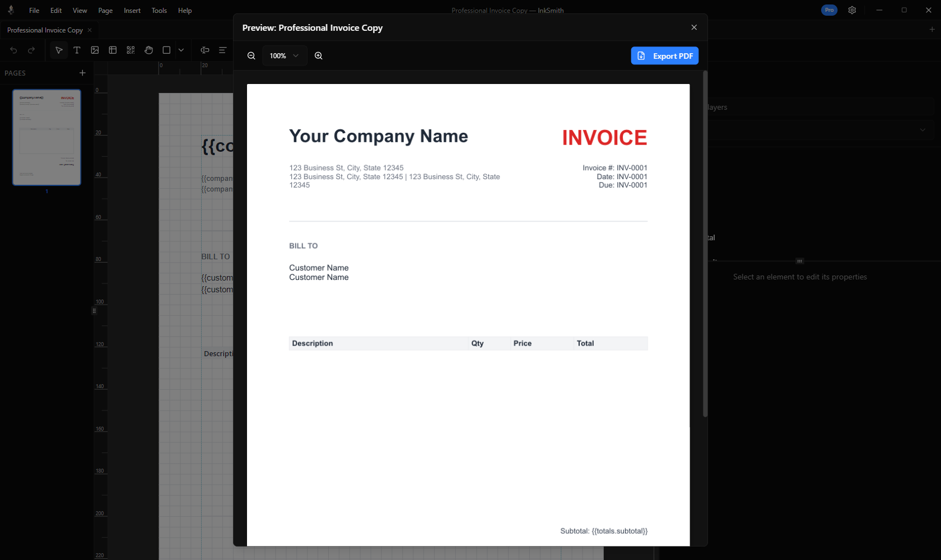Click the Pro badge in title bar

click(830, 10)
